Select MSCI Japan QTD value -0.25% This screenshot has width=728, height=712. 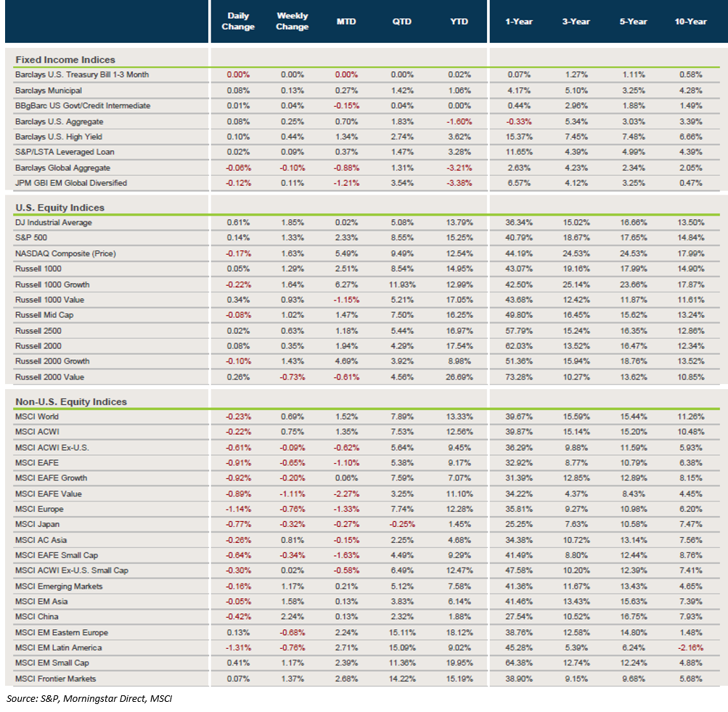402,525
